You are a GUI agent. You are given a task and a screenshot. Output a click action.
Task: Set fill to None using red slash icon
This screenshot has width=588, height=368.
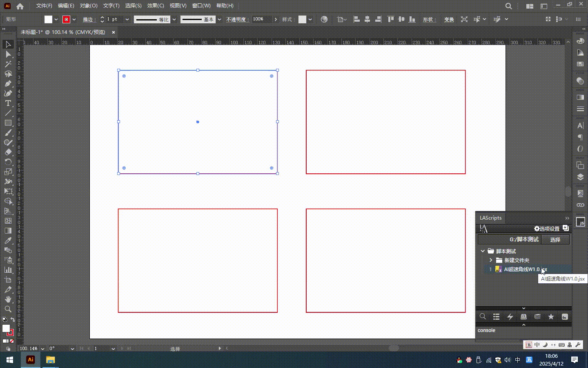12,341
